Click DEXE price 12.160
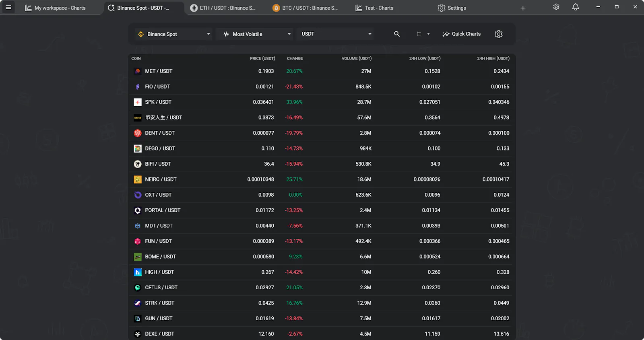Image resolution: width=644 pixels, height=340 pixels. click(266, 334)
